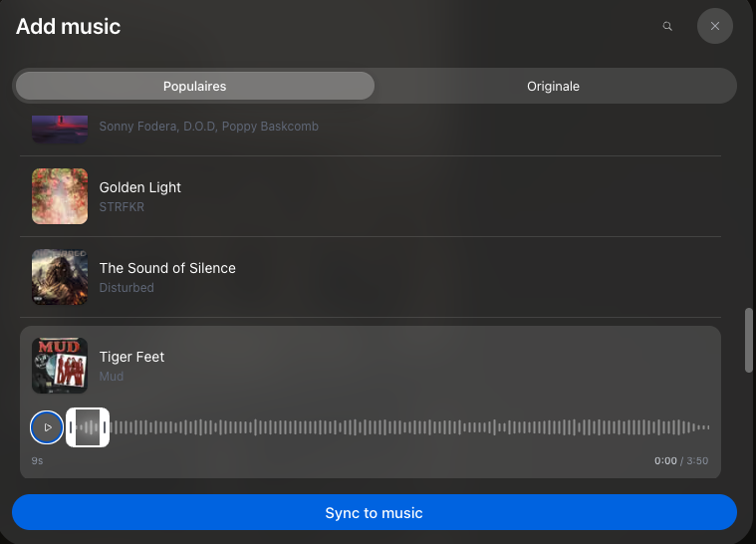Open the music search icon

[667, 26]
